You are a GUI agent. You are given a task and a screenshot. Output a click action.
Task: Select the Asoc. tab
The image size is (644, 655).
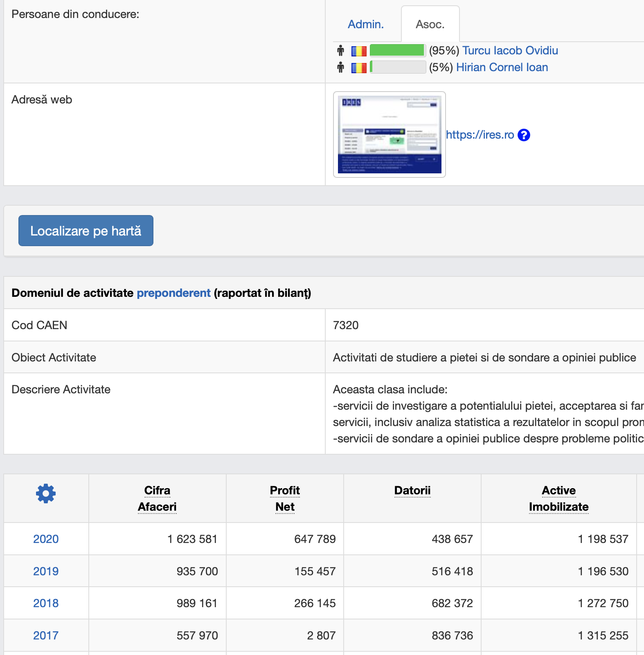coord(430,25)
